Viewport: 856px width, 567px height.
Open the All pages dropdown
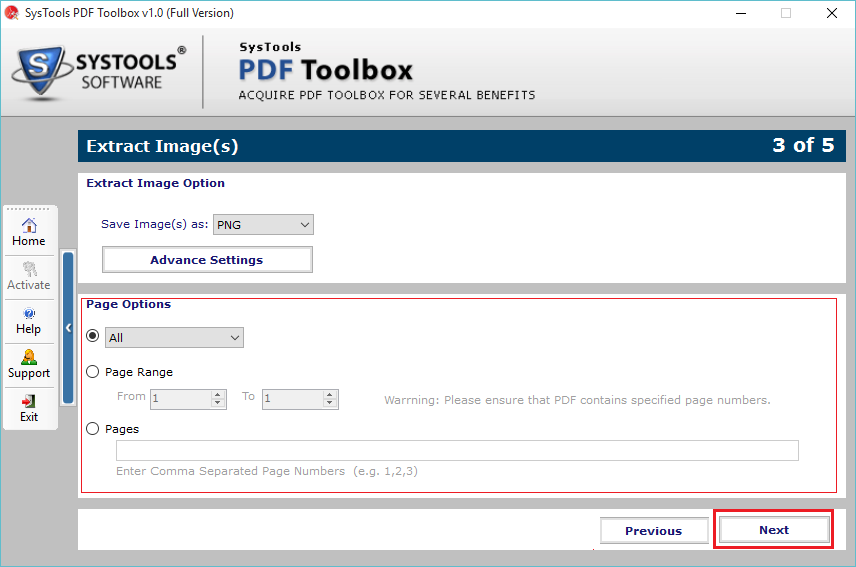[x=174, y=338]
